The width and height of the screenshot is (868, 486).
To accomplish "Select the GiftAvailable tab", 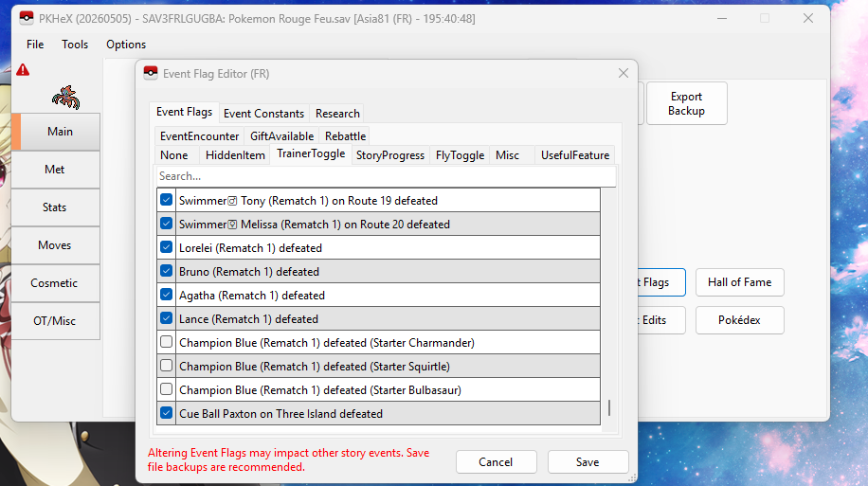I will pos(281,136).
